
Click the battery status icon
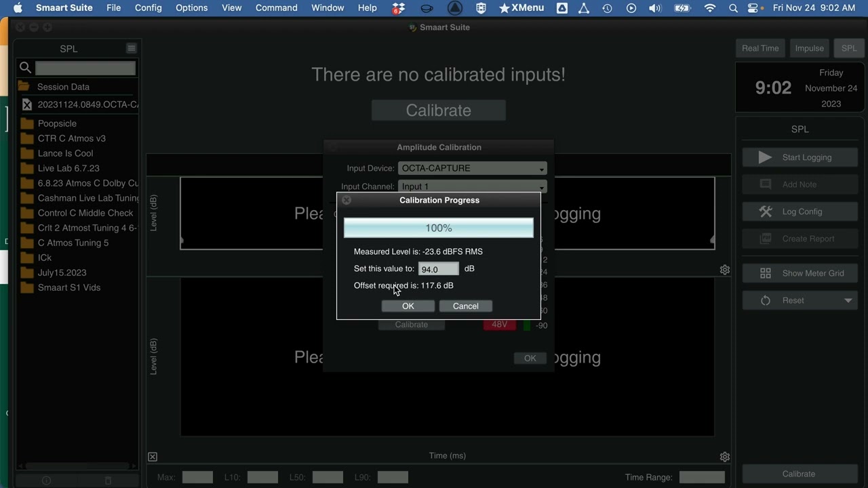point(682,8)
